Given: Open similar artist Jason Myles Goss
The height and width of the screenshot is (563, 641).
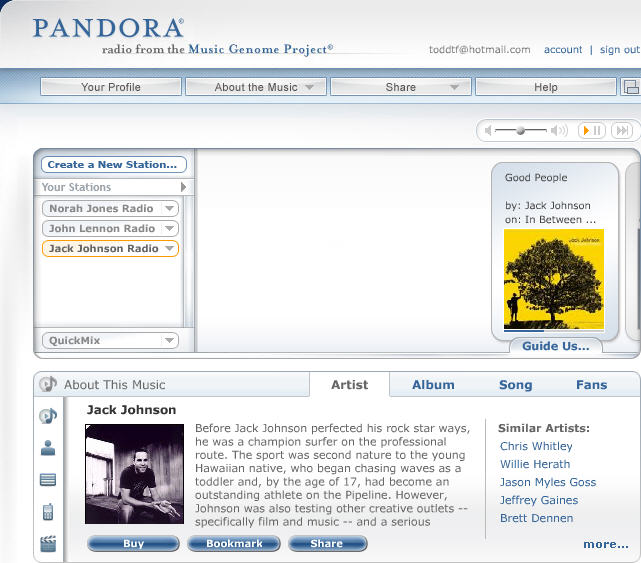Looking at the screenshot, I should (x=548, y=482).
